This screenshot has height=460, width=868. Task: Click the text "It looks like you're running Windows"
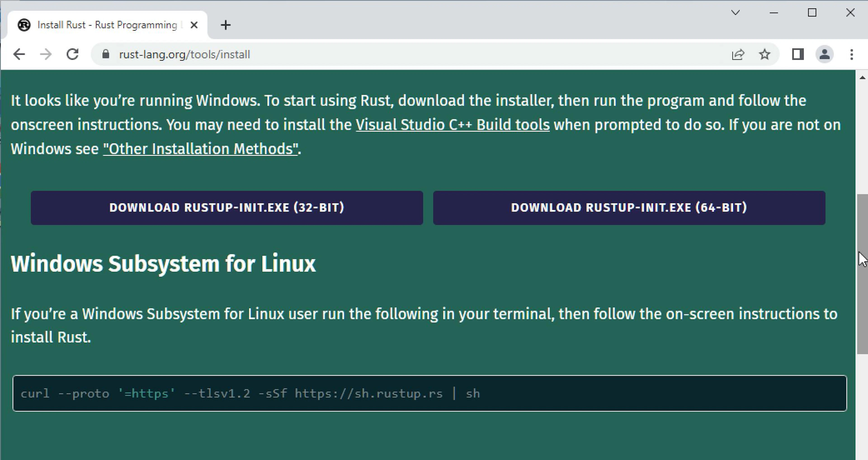click(x=135, y=100)
